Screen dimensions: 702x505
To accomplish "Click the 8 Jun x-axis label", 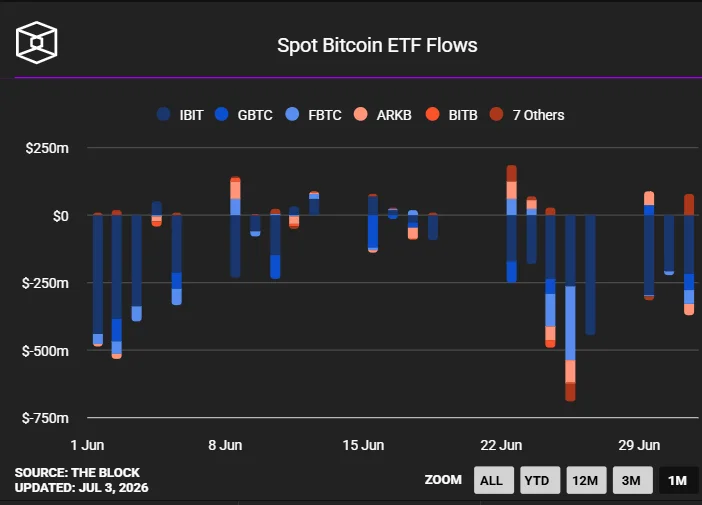I will [x=225, y=445].
